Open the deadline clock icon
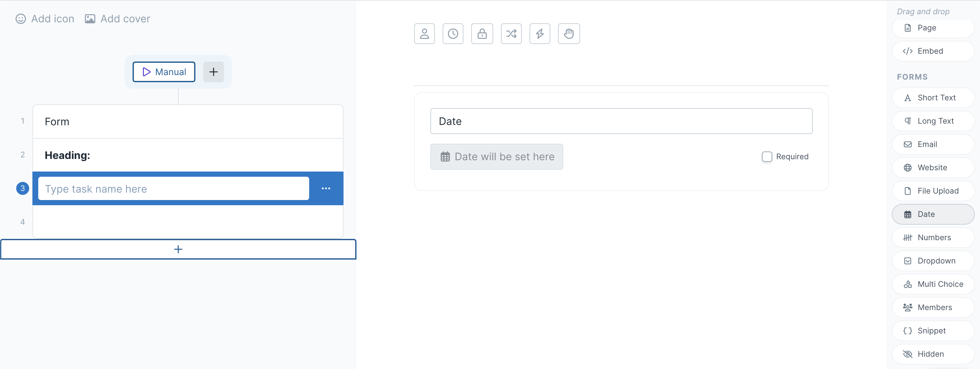This screenshot has width=980, height=369. click(x=453, y=34)
